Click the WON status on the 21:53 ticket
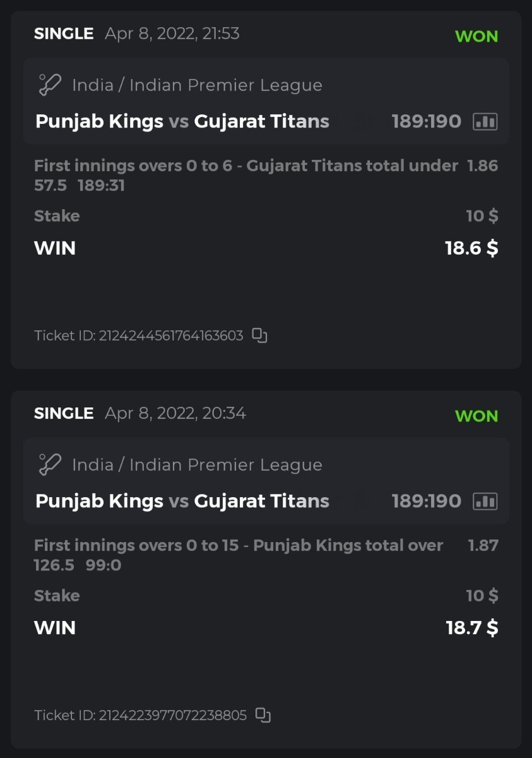 (x=476, y=37)
